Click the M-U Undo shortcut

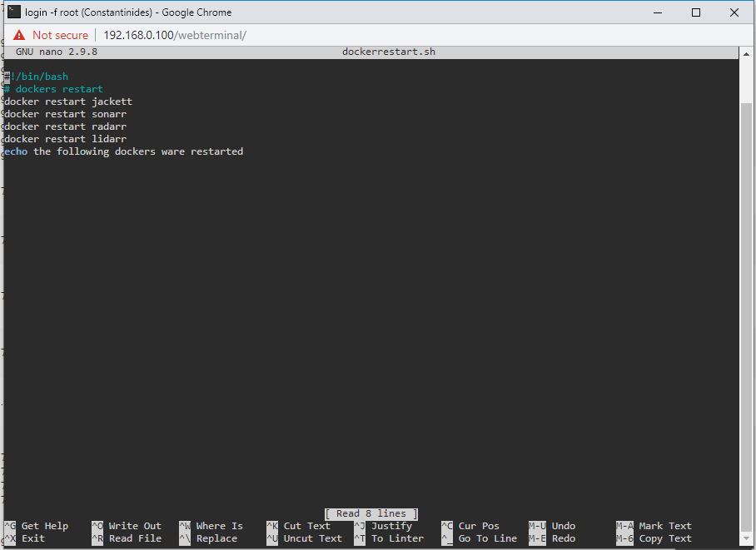pyautogui.click(x=552, y=526)
